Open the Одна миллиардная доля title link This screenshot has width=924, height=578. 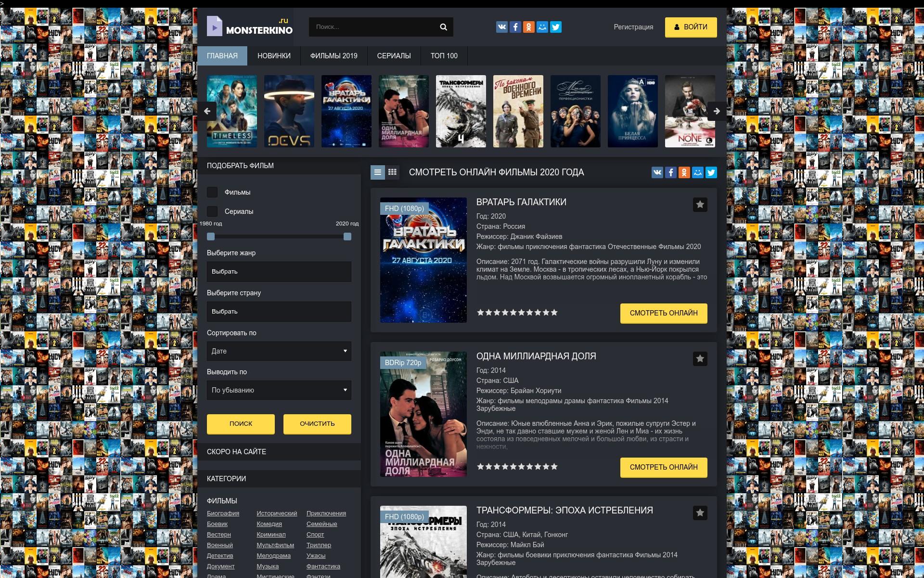coord(536,356)
